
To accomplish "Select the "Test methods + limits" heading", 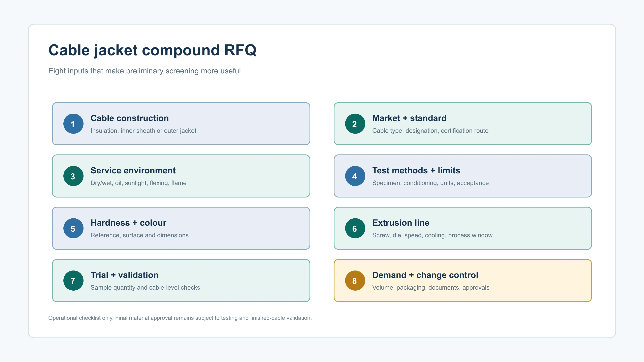I will [x=416, y=170].
